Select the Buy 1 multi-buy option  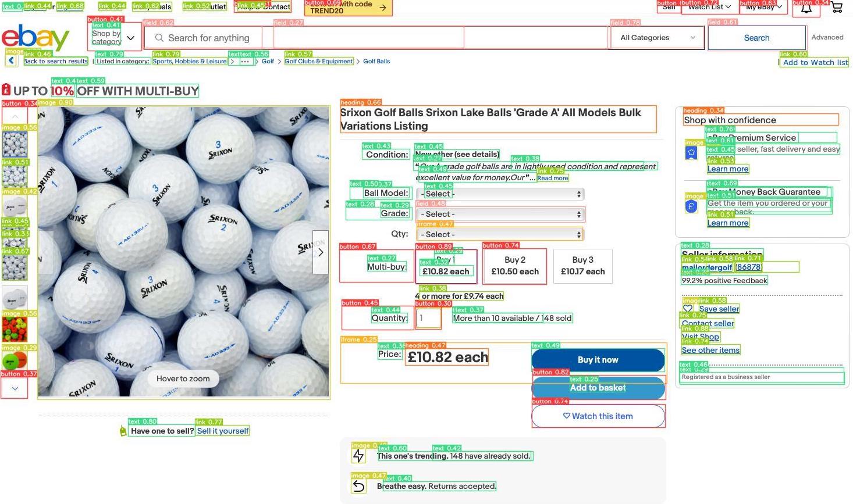tap(446, 266)
